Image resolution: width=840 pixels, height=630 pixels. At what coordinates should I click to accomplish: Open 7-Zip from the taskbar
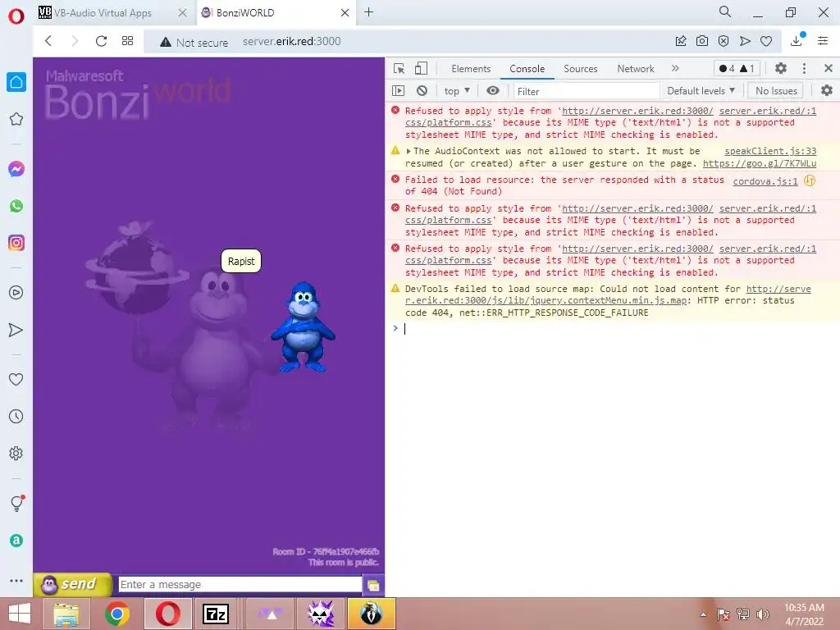216,614
